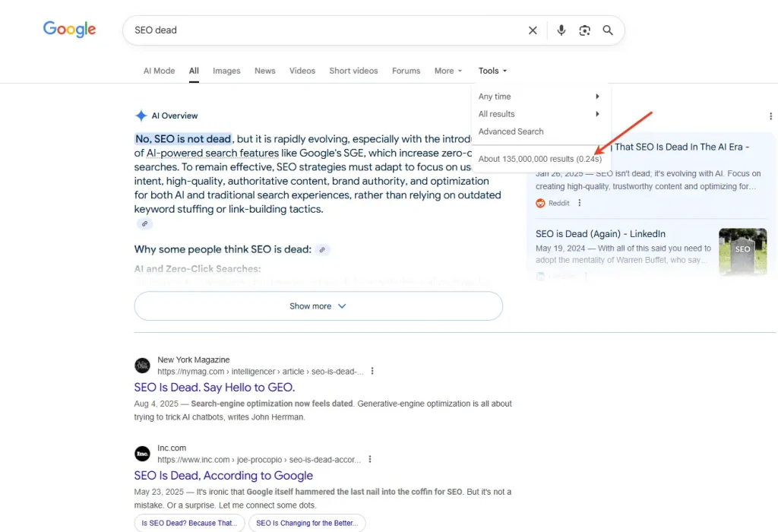Open the link icon below AI Overview paragraph
Image resolution: width=778 pixels, height=532 pixels.
[x=144, y=223]
